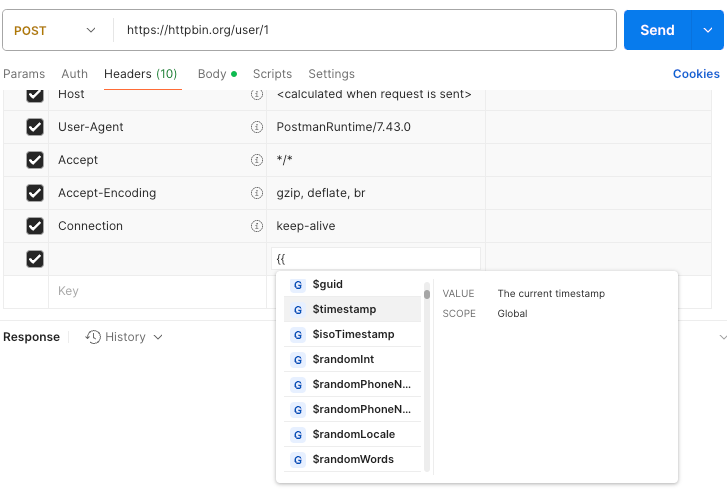Open the Scripts tab
Screen dimensions: 727x489
272,74
